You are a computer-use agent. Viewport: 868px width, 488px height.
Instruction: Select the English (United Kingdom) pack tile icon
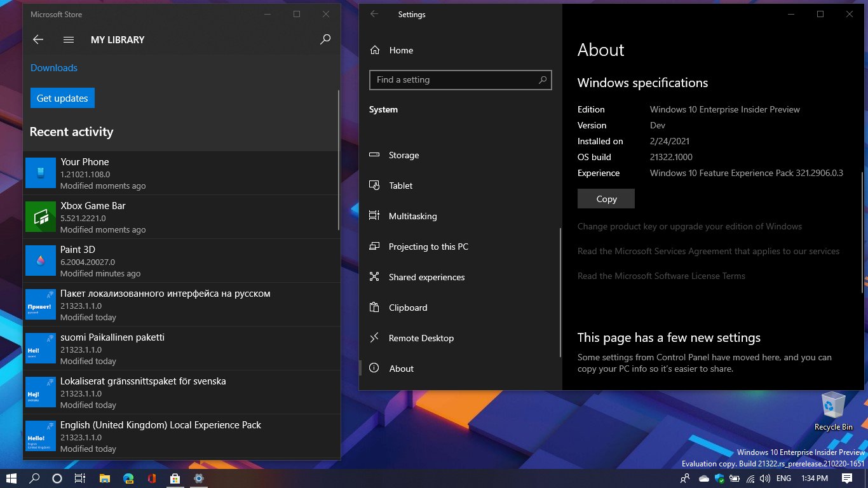(x=41, y=436)
